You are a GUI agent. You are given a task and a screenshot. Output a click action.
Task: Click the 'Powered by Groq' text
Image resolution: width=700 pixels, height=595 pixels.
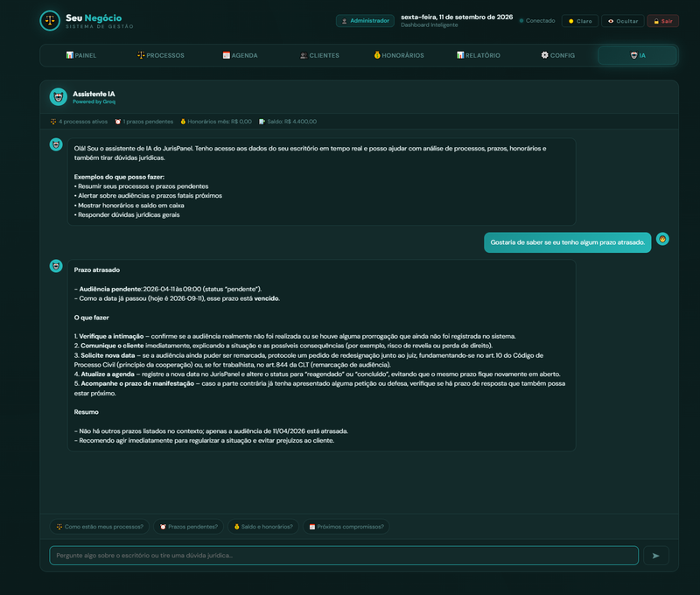pyautogui.click(x=94, y=101)
